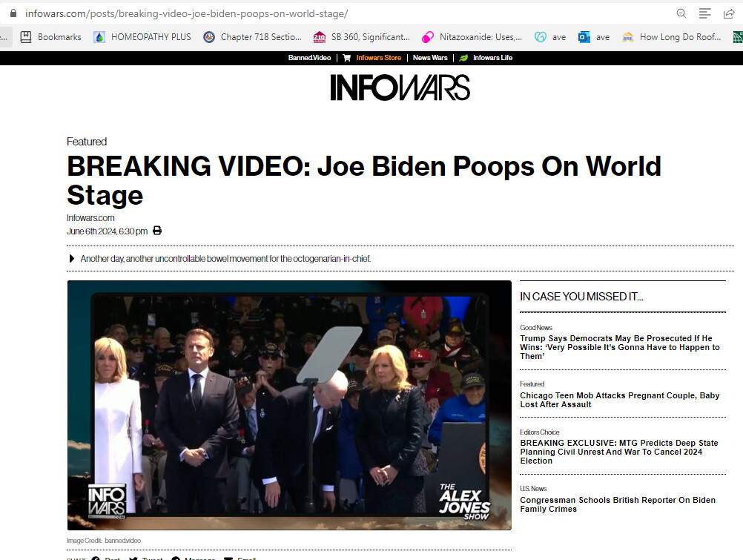Click the BREAKING VIDEO article headline
The height and width of the screenshot is (560, 743).
point(364,181)
